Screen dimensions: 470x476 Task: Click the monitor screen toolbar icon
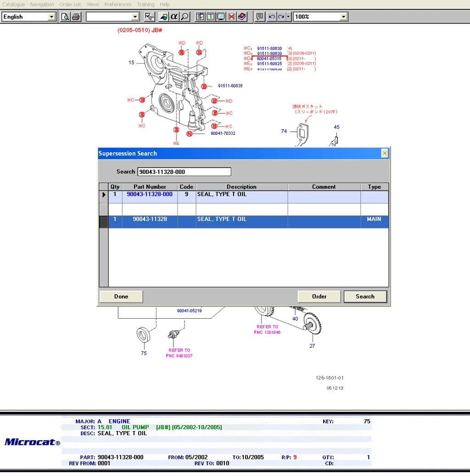[221, 17]
